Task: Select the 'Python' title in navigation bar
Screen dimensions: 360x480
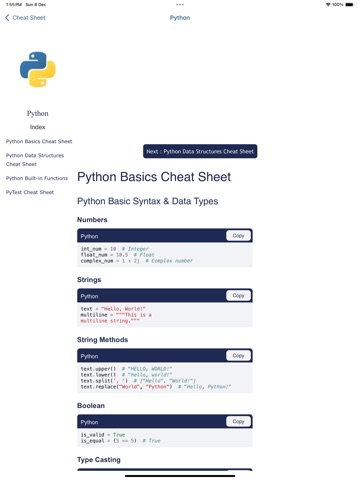Action: [180, 18]
